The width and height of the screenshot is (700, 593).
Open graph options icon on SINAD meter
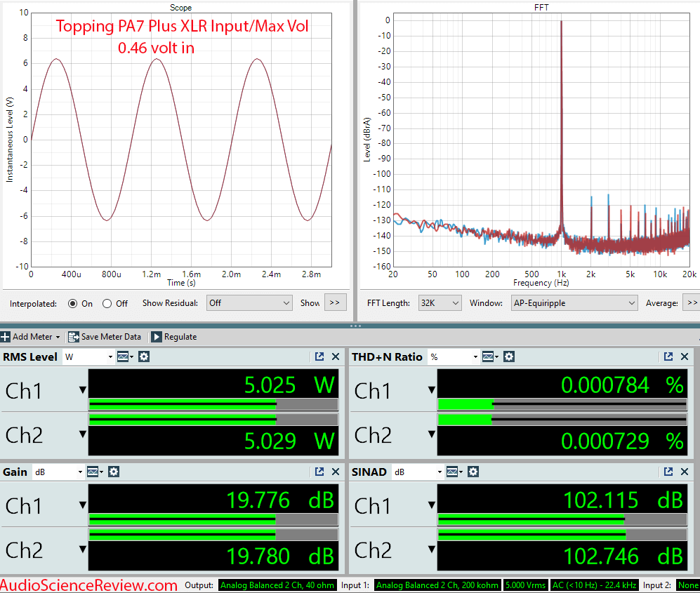pos(454,472)
